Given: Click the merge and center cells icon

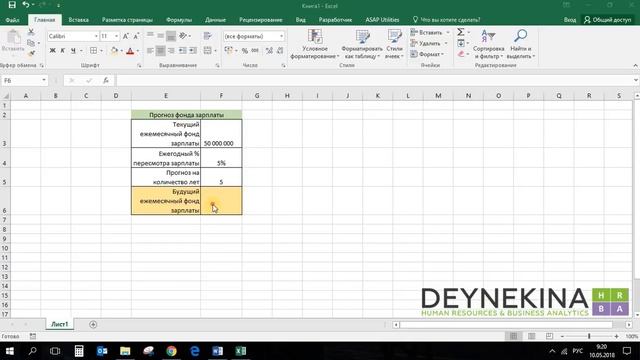Looking at the screenshot, I should click(x=208, y=51).
